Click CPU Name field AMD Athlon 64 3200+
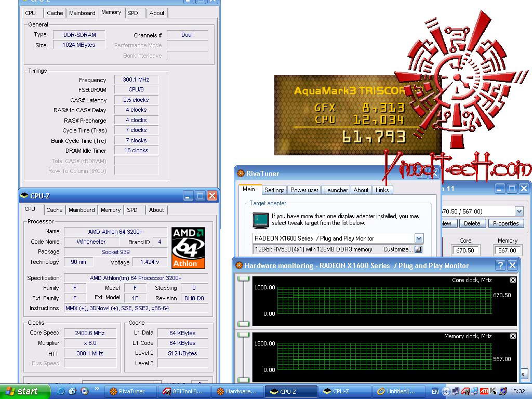Image resolution: width=532 pixels, height=399 pixels. click(115, 232)
